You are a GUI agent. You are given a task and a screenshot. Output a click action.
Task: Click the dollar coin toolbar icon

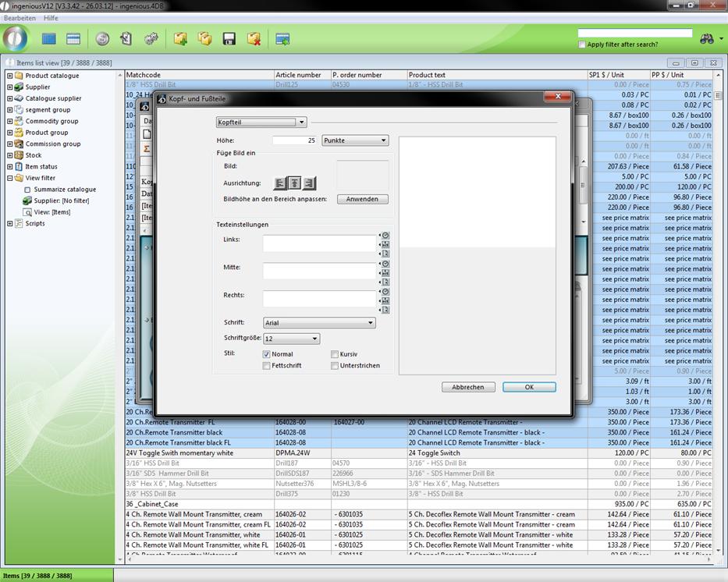[102, 38]
